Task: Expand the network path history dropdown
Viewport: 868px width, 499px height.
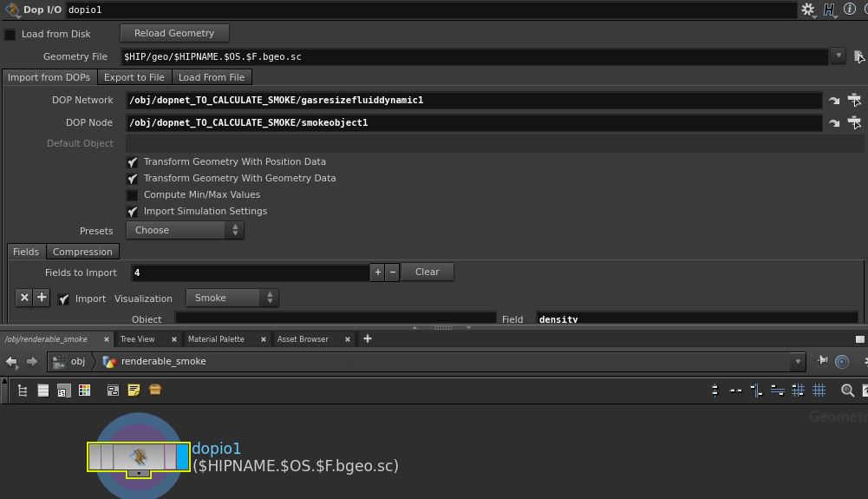Action: pyautogui.click(x=798, y=362)
